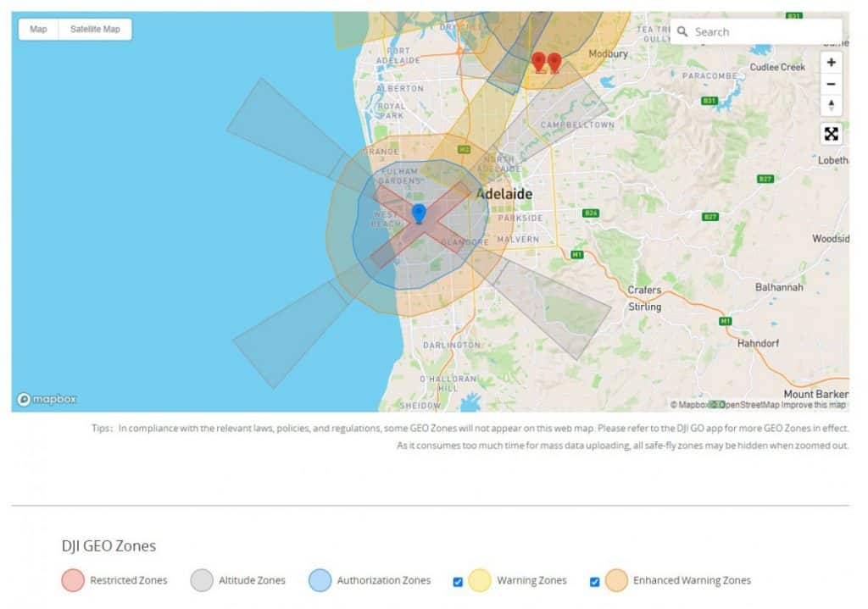Select the blue Adelaide Airport pin
The width and height of the screenshot is (868, 609).
419,213
